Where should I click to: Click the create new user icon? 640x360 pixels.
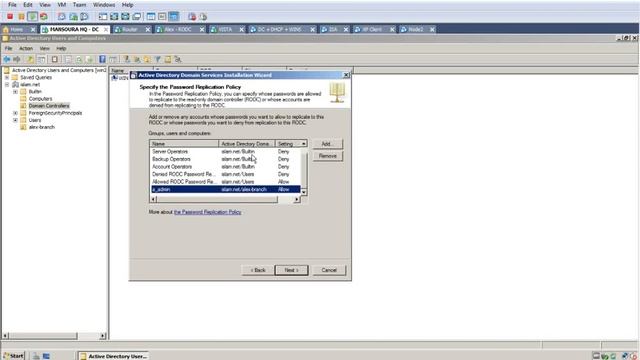coord(127,60)
